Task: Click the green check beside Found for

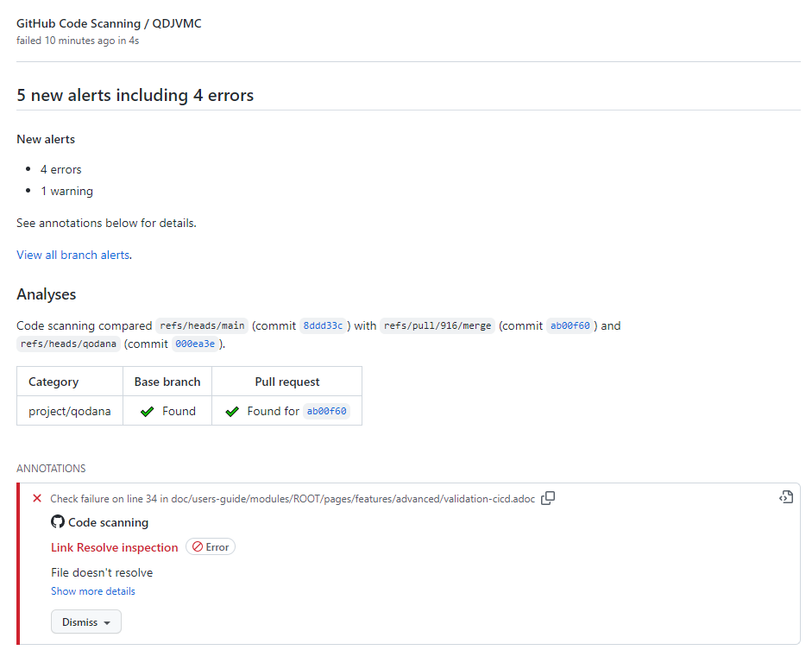Action: pyautogui.click(x=232, y=411)
